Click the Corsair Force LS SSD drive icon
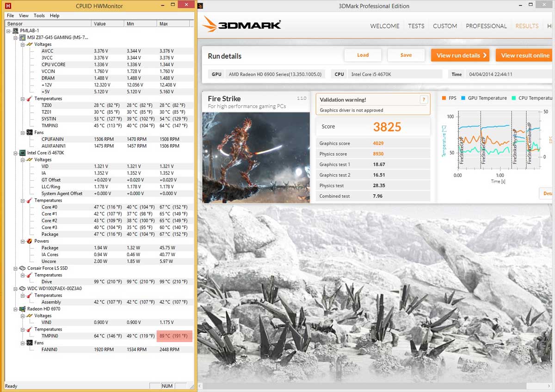This screenshot has height=392, width=555. click(23, 268)
